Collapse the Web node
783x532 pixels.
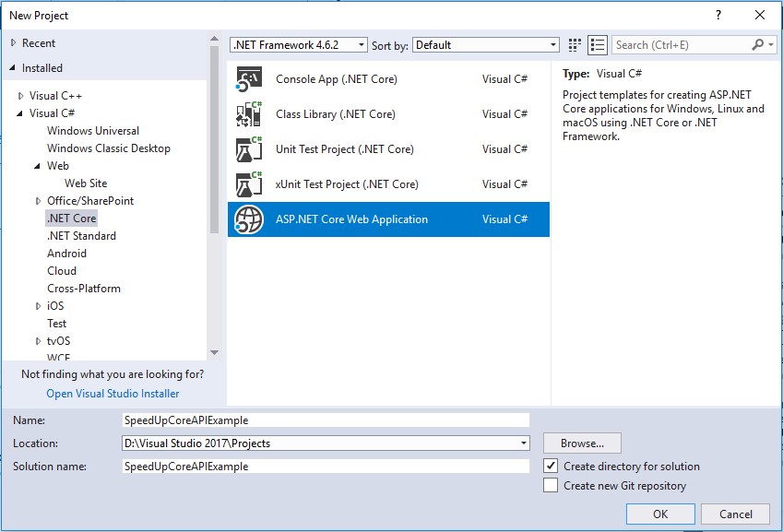[37, 166]
